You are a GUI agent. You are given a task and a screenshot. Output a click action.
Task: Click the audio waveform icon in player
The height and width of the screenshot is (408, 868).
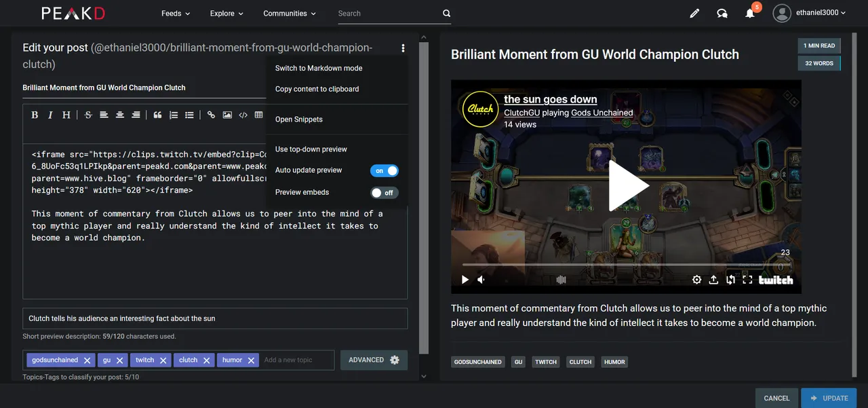click(561, 280)
